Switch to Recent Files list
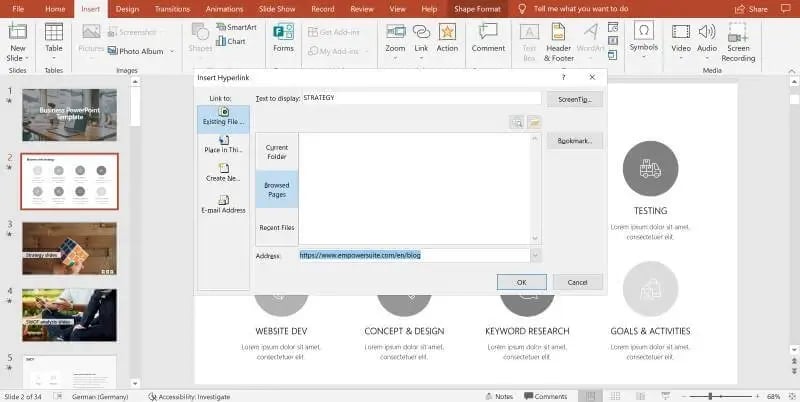The image size is (800, 402). point(277,227)
